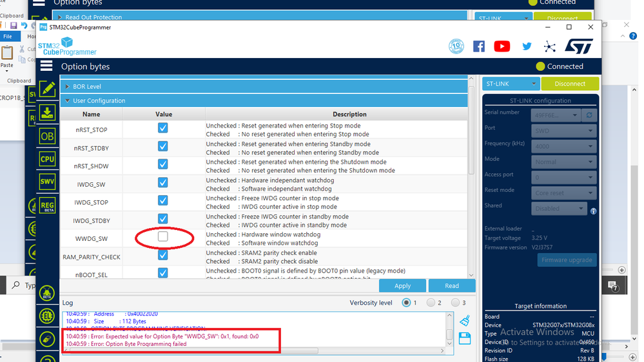Click the info icon beside Shared
The height and width of the screenshot is (362, 644).
coord(594,211)
